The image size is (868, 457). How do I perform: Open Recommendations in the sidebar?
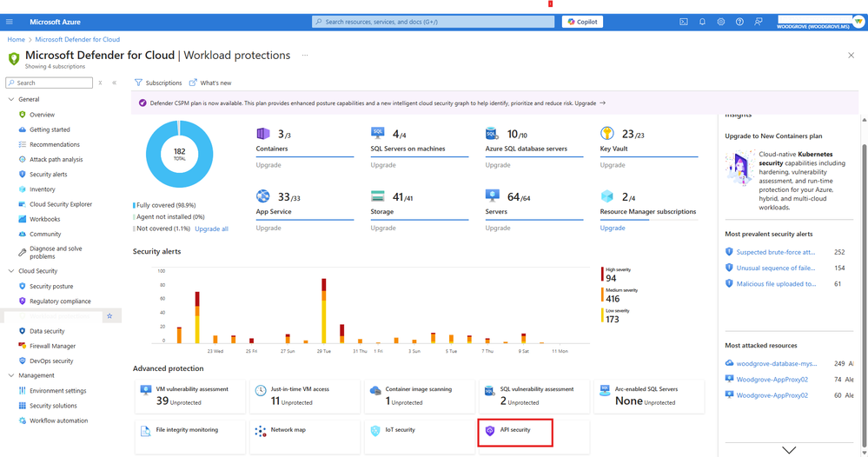tap(55, 145)
